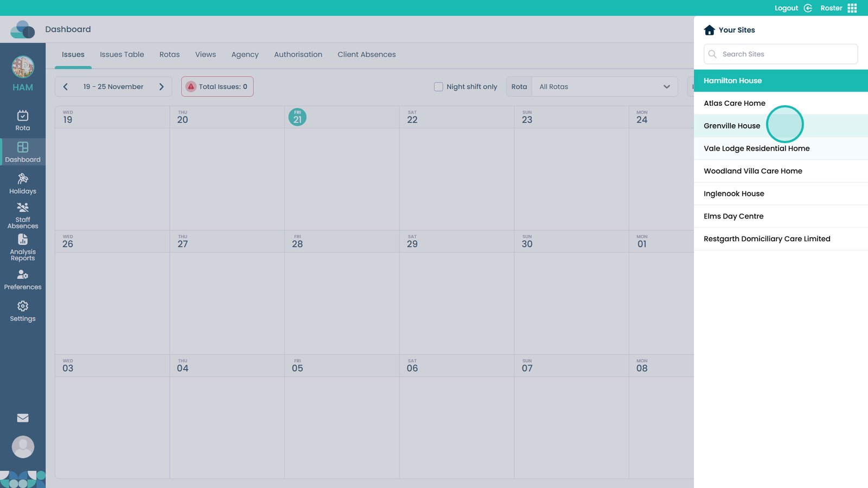Select Hamilton House site
Screen dimensions: 868x488
(x=781, y=80)
